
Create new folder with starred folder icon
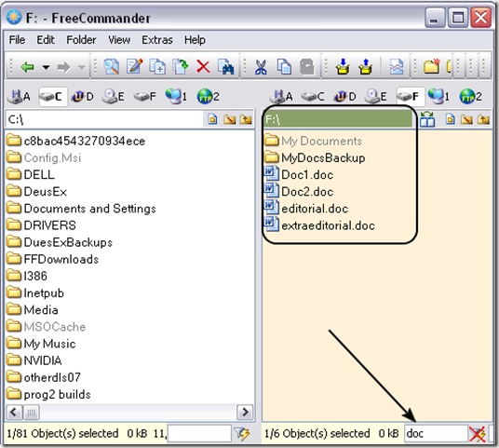pos(432,66)
